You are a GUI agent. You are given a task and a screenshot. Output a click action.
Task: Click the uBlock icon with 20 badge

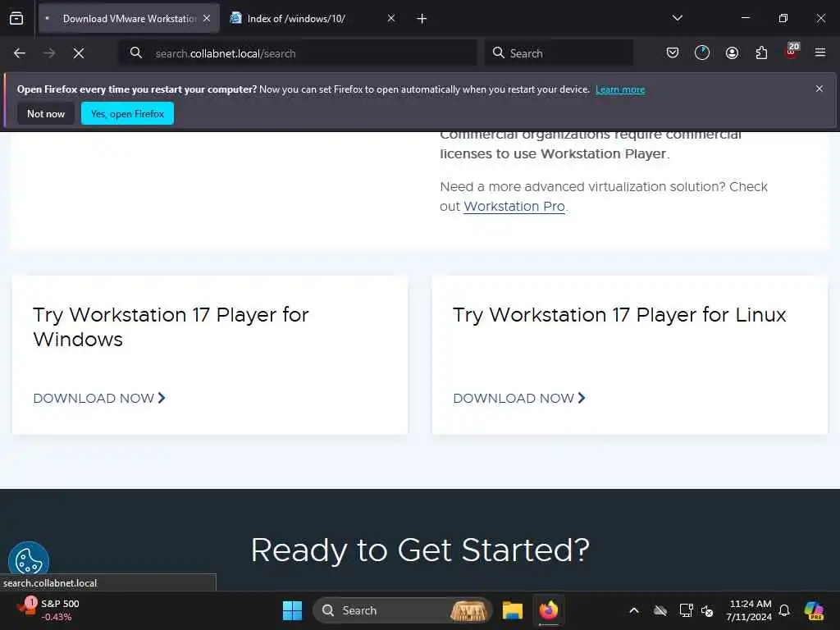pos(792,52)
